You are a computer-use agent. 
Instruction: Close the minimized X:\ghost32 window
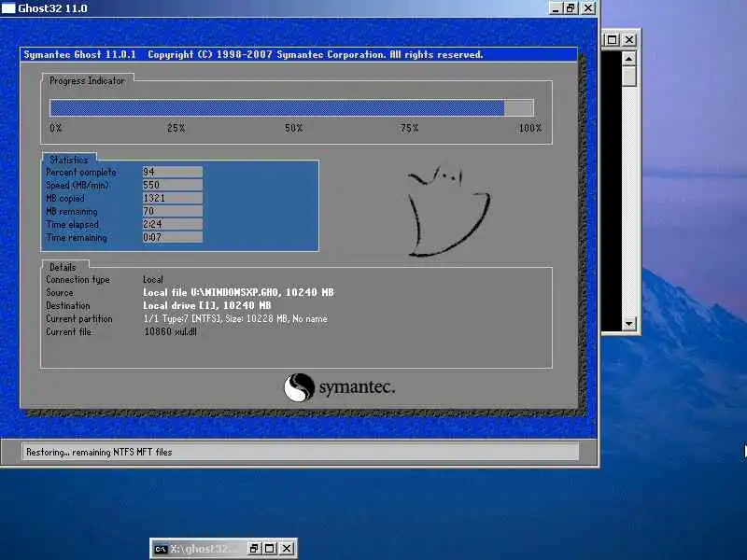[287, 549]
